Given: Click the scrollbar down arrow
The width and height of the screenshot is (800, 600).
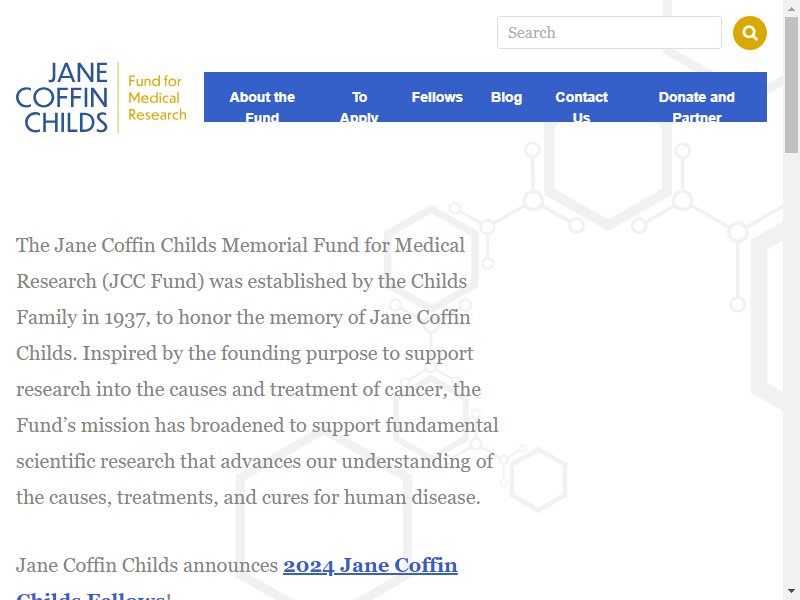Looking at the screenshot, I should click(x=791, y=592).
